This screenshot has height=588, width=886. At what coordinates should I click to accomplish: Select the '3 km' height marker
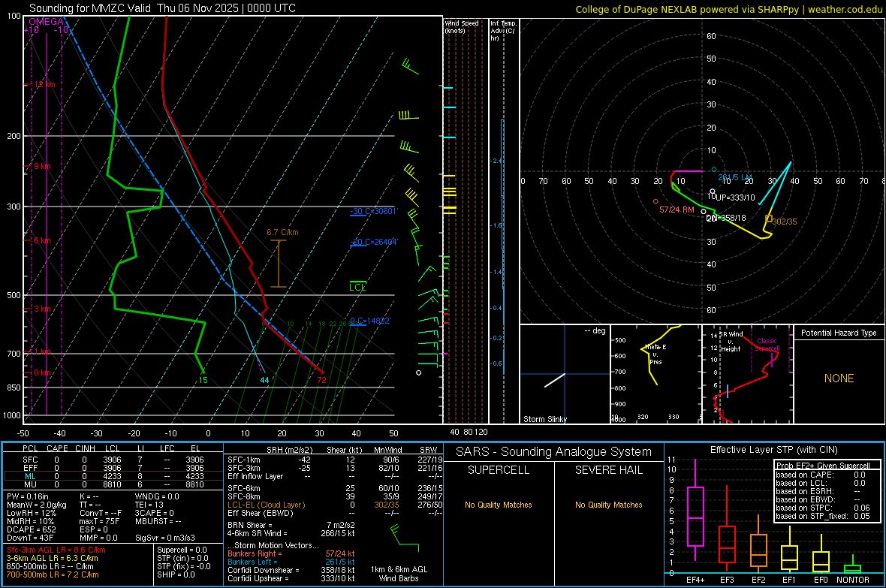tap(42, 309)
